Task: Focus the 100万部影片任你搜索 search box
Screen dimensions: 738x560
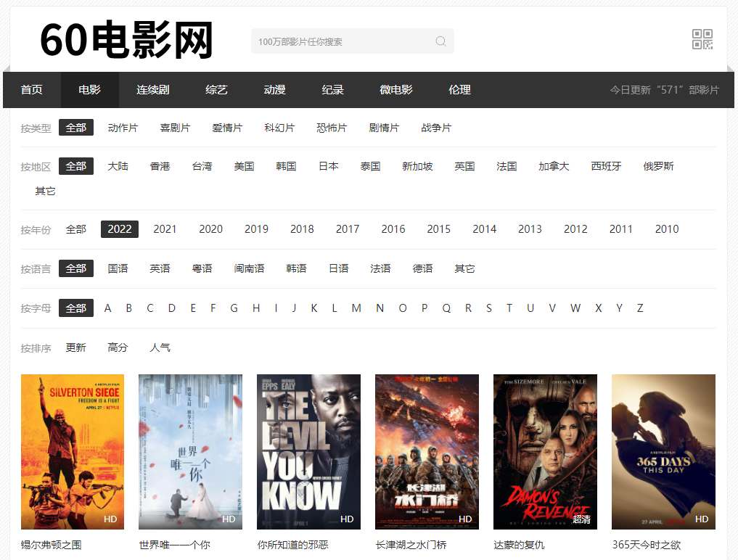Action: 353,41
